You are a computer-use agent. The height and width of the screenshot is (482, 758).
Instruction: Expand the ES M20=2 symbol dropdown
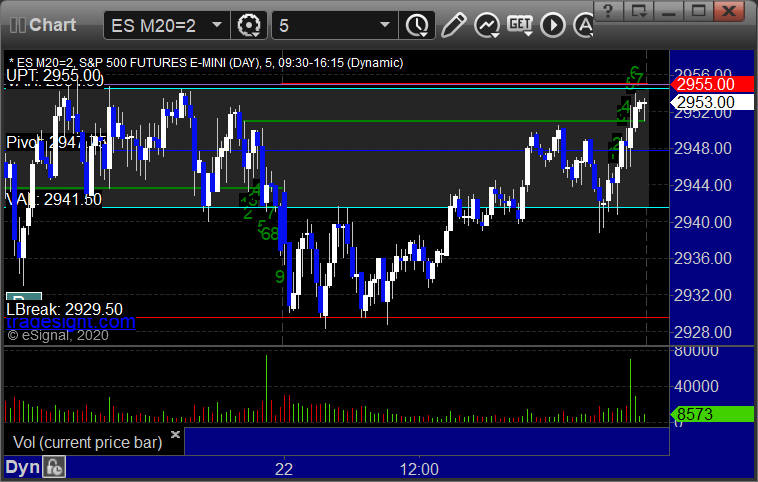217,25
